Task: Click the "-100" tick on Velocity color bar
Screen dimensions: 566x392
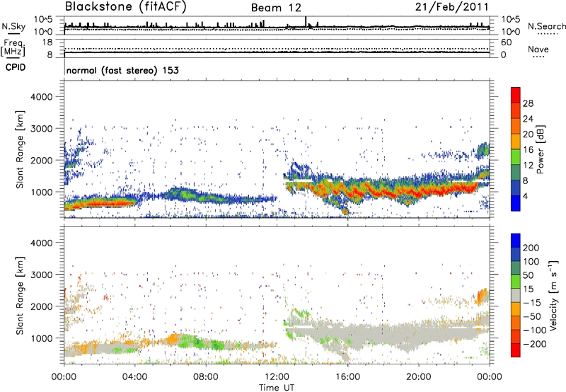Action: click(x=534, y=330)
